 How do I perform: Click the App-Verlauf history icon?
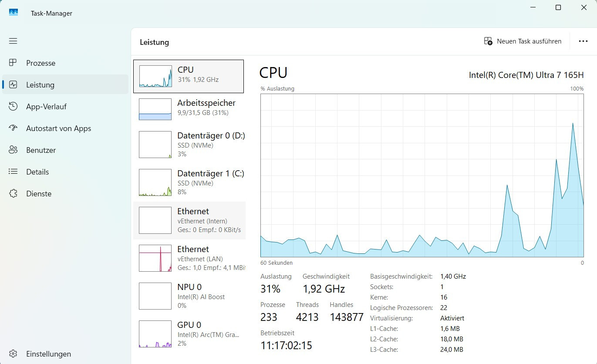pyautogui.click(x=13, y=106)
